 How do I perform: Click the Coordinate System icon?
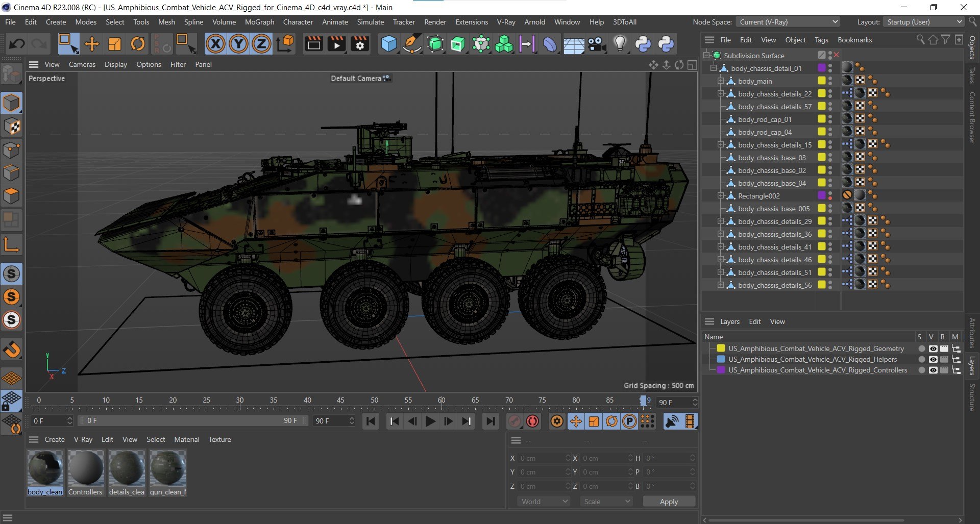[285, 44]
